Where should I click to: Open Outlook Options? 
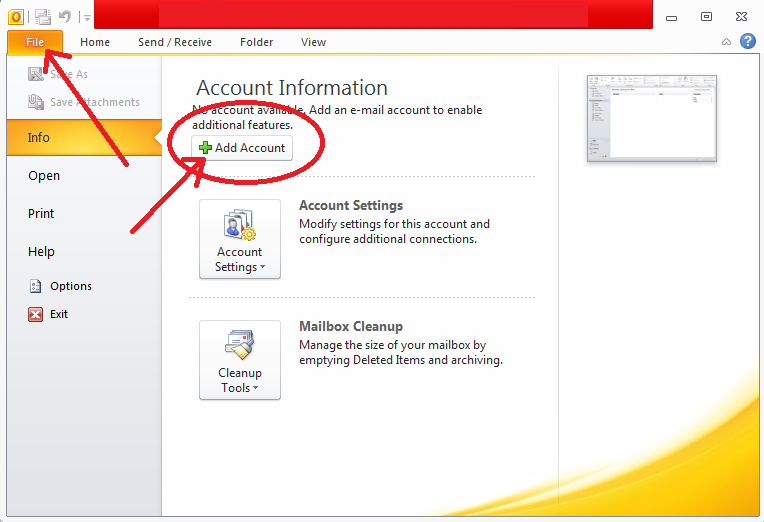tap(60, 286)
